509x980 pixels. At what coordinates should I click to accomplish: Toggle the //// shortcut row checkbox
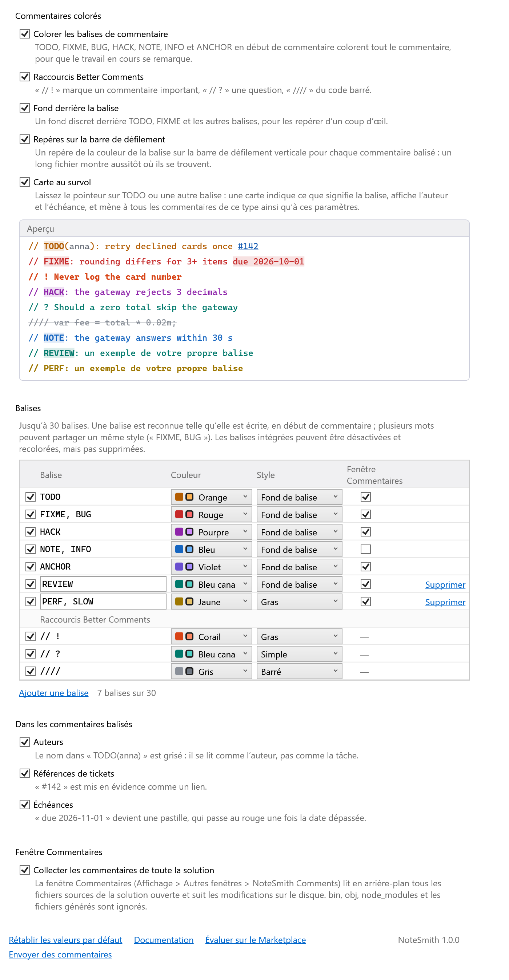click(31, 671)
